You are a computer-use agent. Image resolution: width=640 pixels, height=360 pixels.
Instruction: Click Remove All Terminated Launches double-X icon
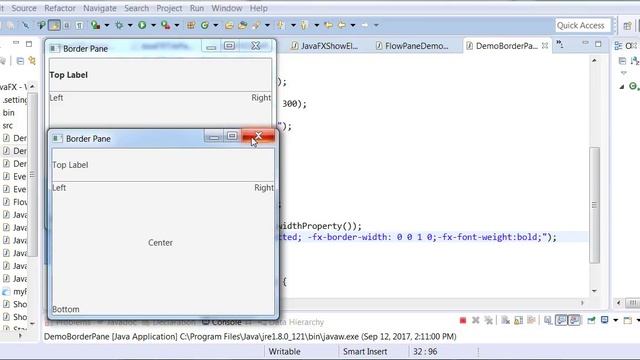pos(489,320)
